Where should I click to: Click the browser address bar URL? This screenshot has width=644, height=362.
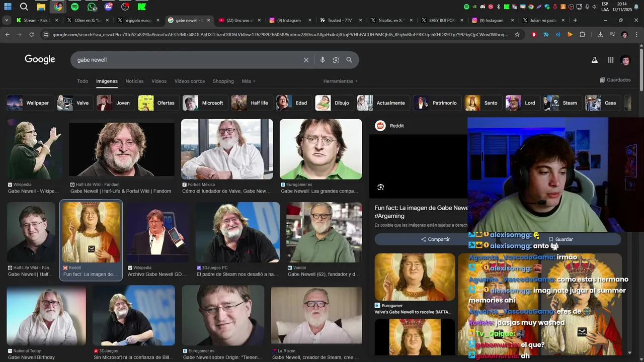(x=280, y=35)
